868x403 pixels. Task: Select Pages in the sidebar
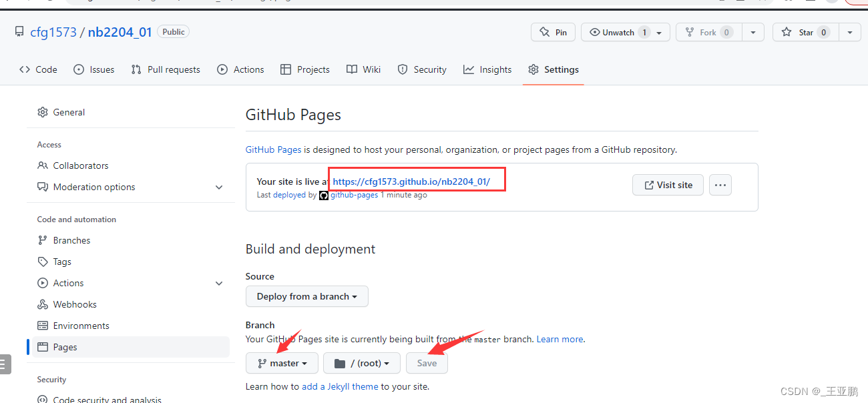(x=131, y=347)
